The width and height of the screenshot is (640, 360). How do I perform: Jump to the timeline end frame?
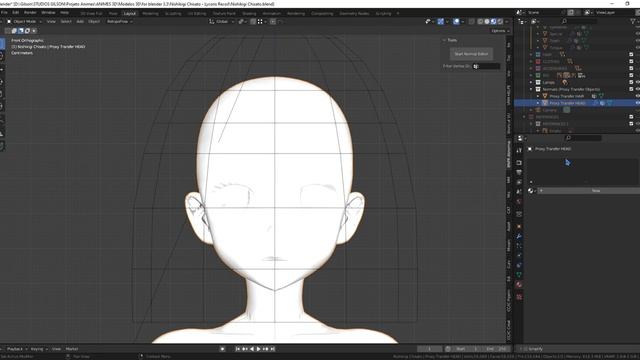pos(273,349)
